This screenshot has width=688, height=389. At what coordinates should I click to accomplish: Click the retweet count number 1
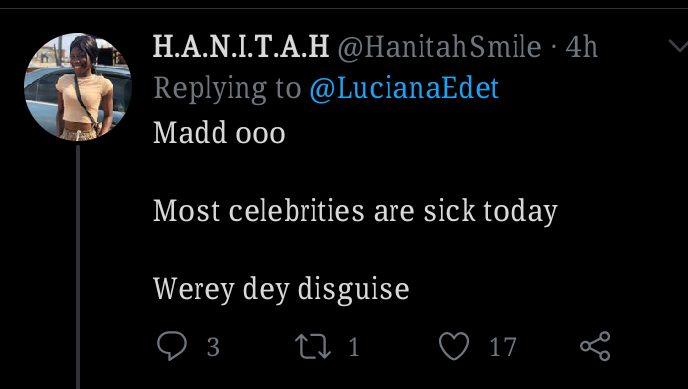(354, 347)
